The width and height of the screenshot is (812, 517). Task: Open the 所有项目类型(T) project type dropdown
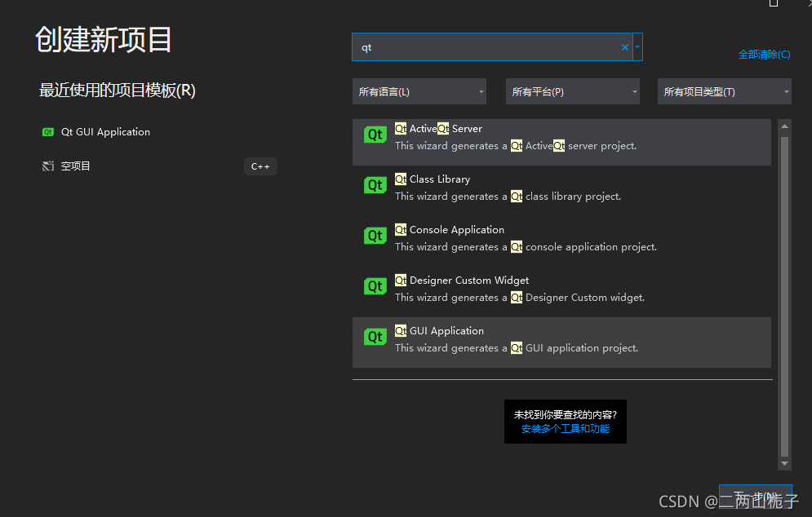pos(724,91)
